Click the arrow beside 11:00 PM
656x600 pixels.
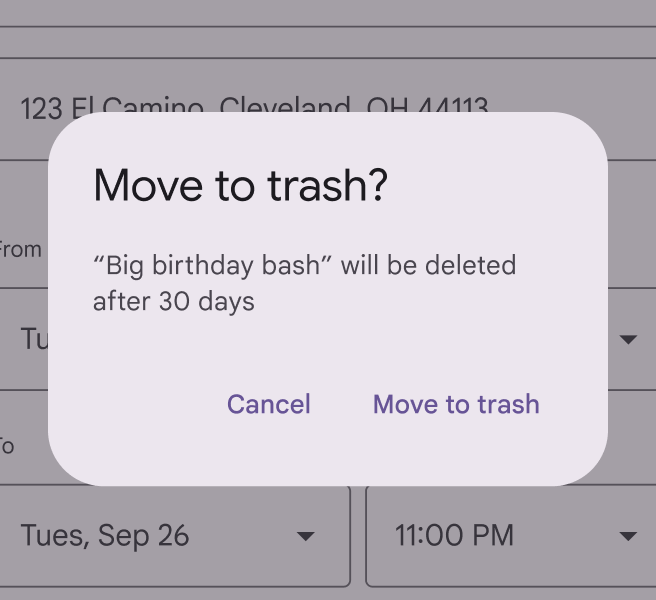pos(628,537)
